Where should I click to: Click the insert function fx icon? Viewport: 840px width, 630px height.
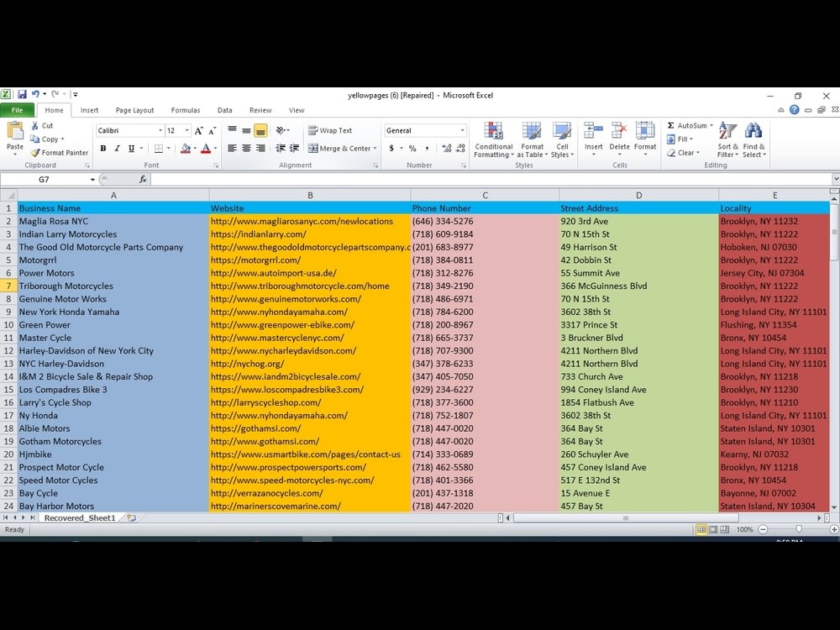pyautogui.click(x=143, y=179)
